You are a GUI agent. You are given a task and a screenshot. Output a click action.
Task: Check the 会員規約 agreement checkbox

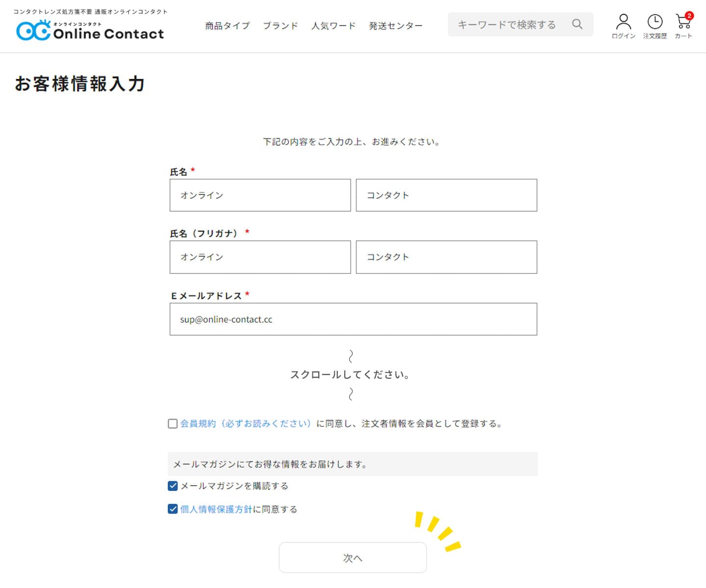[x=173, y=424]
